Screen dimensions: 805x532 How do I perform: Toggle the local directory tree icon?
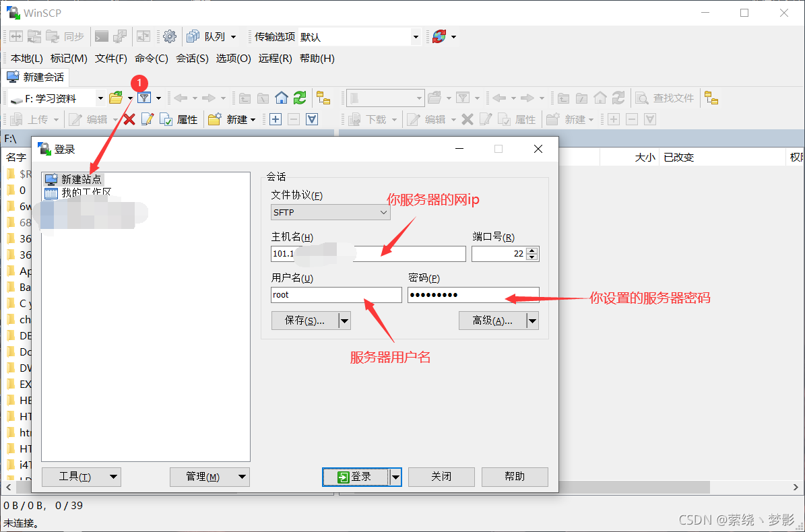(x=323, y=98)
